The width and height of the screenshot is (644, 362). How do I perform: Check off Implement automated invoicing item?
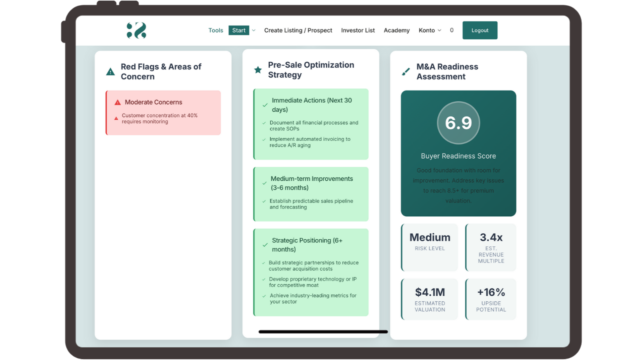click(264, 139)
